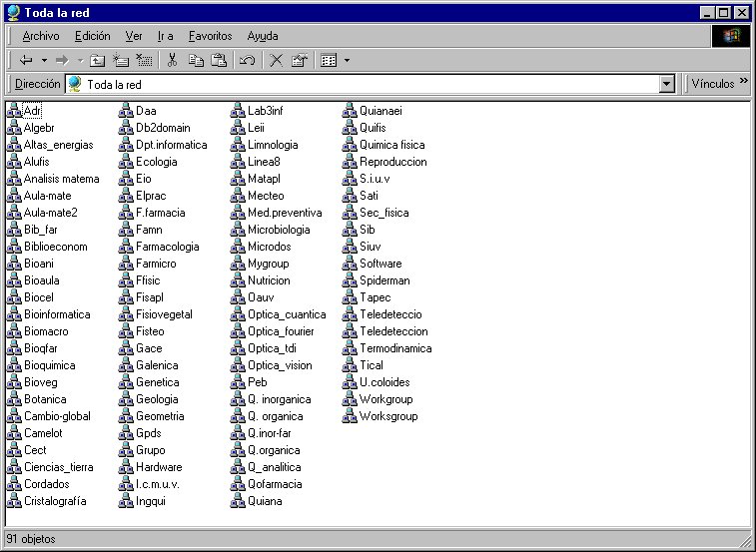
Task: Open the Back history dropdown arrow
Action: (44, 61)
